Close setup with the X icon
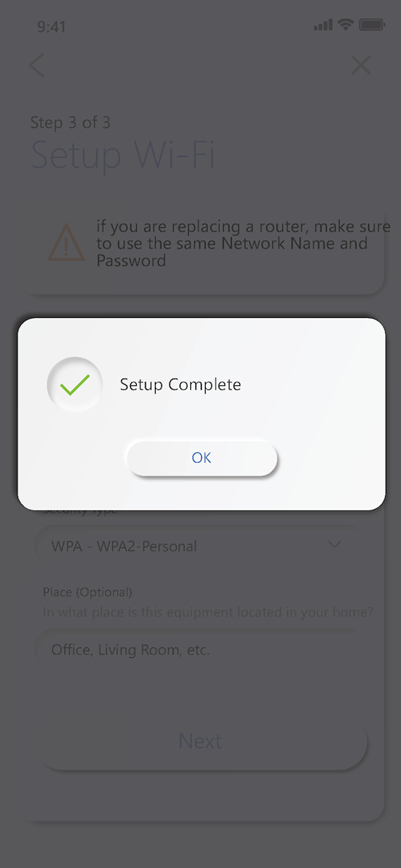Viewport: 401px width, 868px height. click(361, 65)
